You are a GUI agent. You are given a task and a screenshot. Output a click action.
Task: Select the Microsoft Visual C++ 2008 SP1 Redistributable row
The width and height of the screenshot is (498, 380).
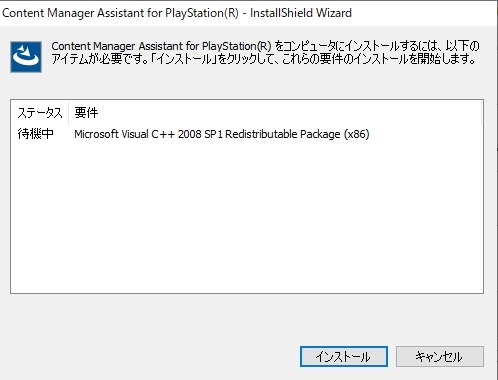click(x=247, y=134)
